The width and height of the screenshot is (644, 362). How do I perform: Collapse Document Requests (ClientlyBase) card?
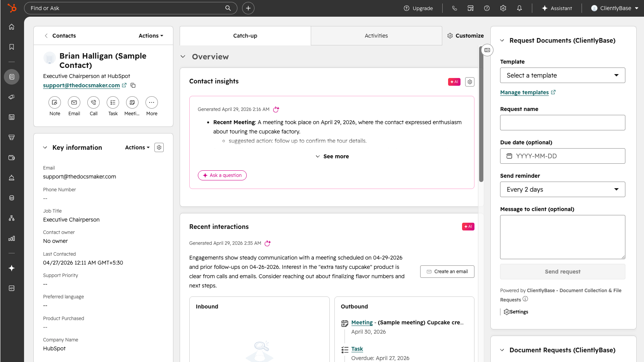coord(502,350)
